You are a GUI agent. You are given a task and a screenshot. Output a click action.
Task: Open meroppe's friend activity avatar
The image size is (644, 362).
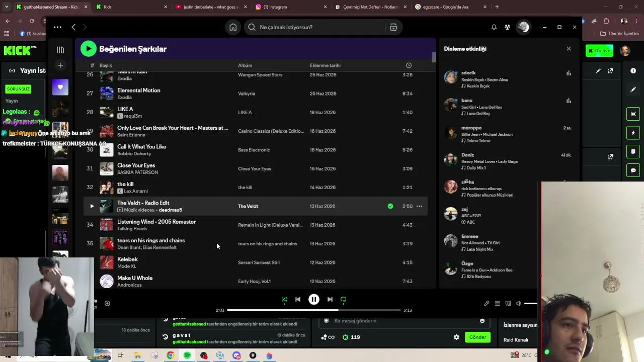451,132
